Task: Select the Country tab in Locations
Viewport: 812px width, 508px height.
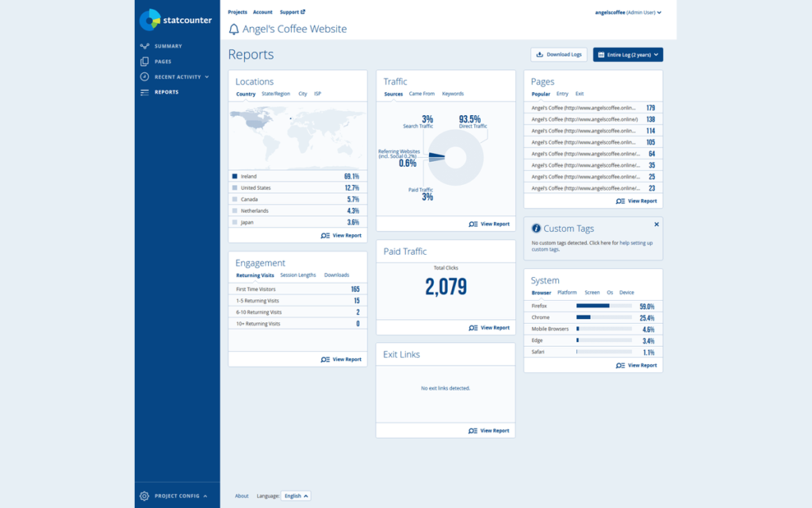Action: pyautogui.click(x=246, y=94)
